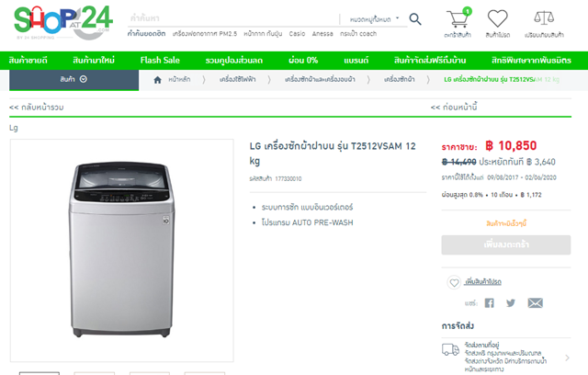Image resolution: width=588 pixels, height=375 pixels.
Task: Open the Flash Sale menu
Action: click(x=161, y=60)
